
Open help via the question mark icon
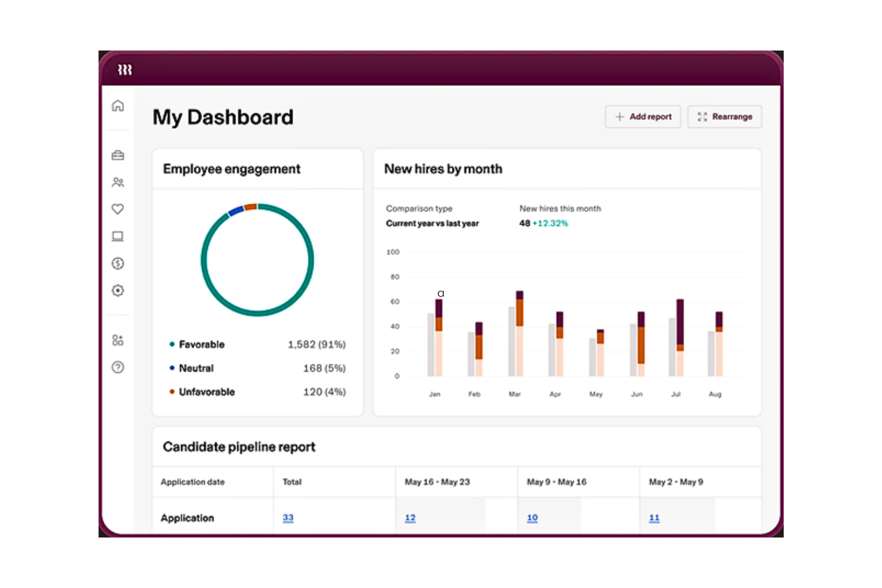pyautogui.click(x=117, y=367)
